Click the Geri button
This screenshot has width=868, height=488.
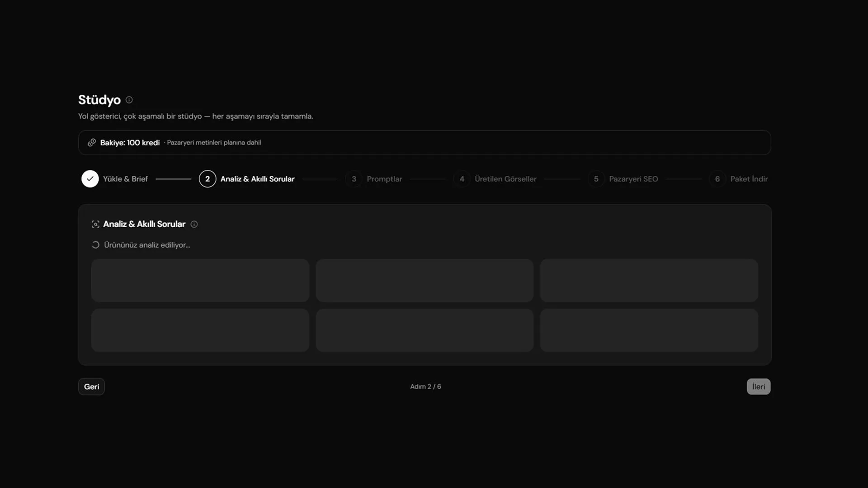click(91, 387)
